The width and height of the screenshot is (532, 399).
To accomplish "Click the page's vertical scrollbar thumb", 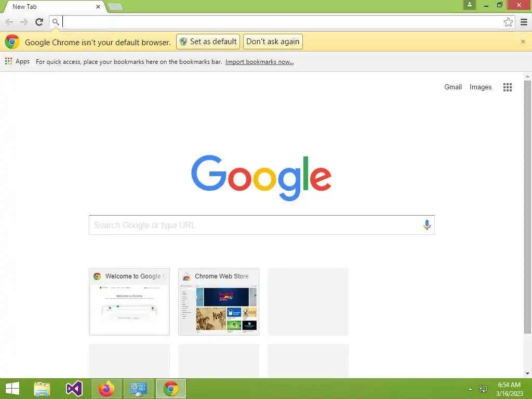I will (x=527, y=207).
